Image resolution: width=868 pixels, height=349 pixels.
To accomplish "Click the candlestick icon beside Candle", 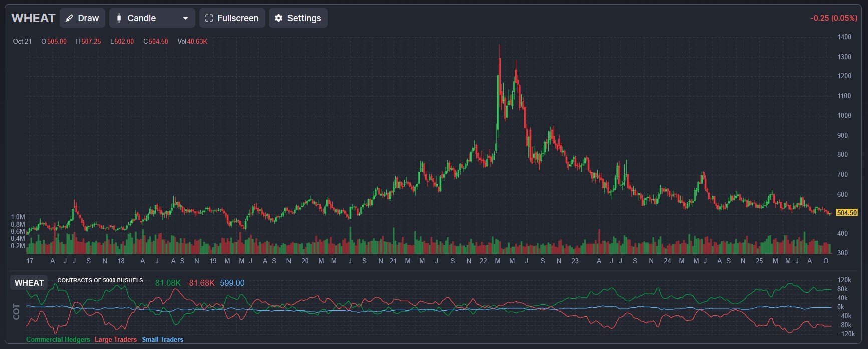I will click(119, 18).
